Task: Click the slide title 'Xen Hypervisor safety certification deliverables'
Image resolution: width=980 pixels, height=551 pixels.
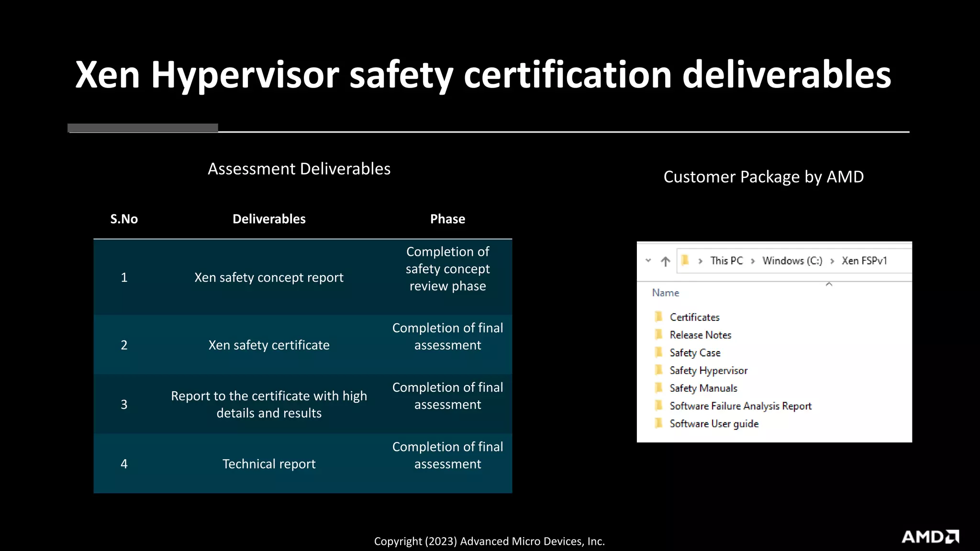Action: (x=483, y=75)
